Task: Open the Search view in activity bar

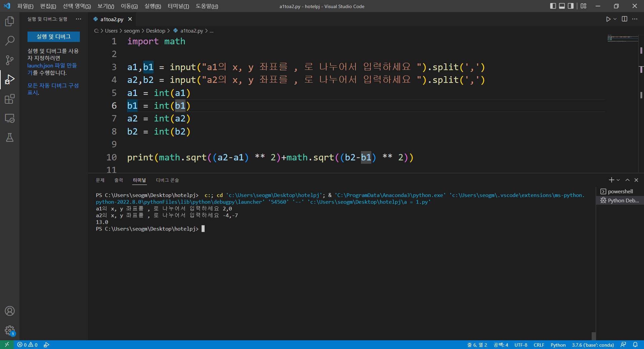Action: (10, 41)
